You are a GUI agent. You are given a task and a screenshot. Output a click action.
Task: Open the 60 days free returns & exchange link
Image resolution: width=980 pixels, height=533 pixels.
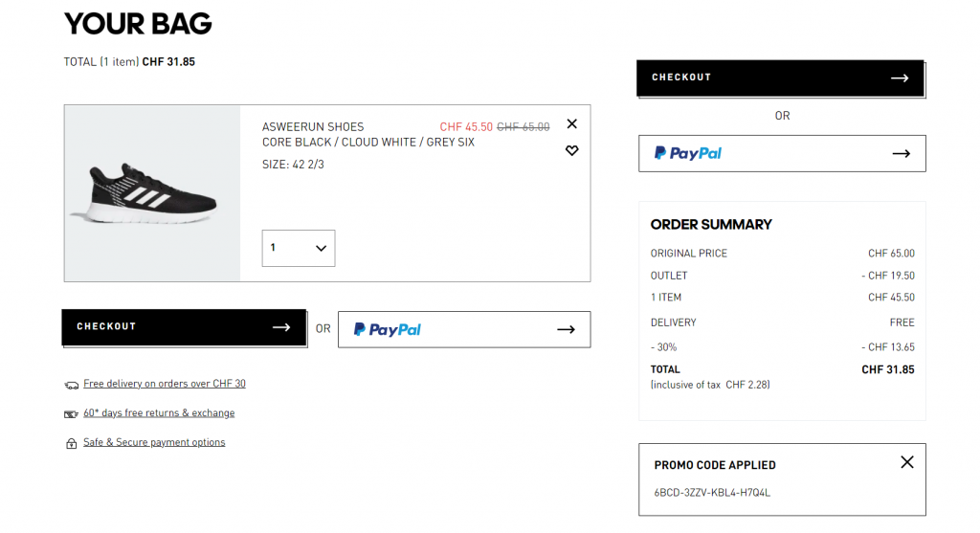(x=159, y=413)
